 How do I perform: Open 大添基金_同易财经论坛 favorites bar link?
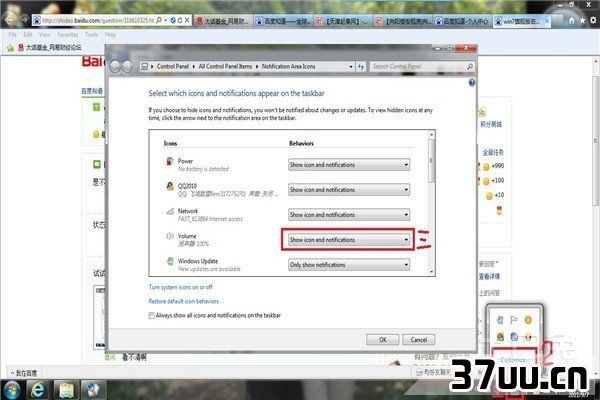pyautogui.click(x=49, y=47)
